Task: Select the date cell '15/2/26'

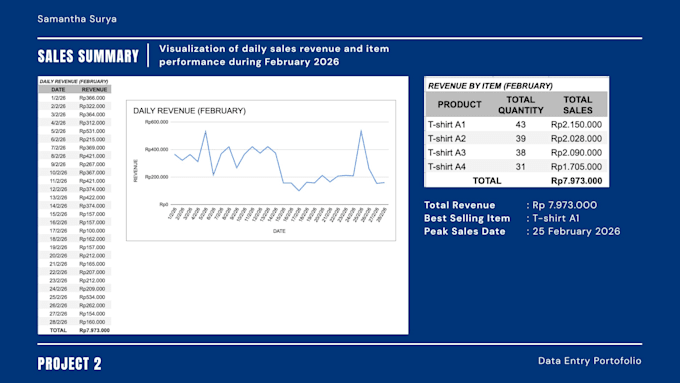Action: pyautogui.click(x=58, y=214)
